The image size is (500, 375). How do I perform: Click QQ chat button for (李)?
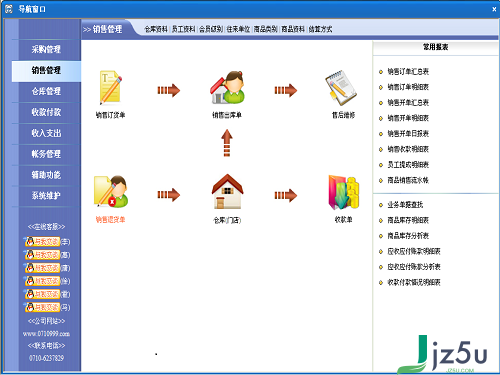[43, 241]
